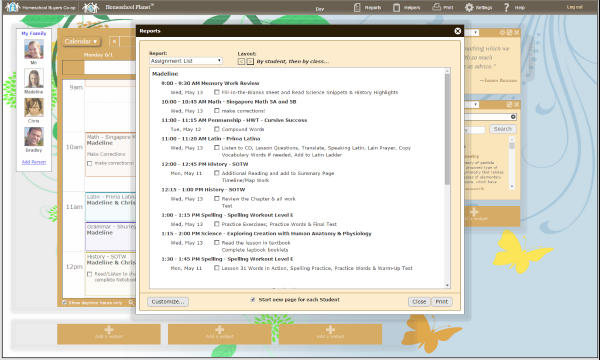Close the Reports dialog with X icon
The width and height of the screenshot is (600, 360).
458,31
